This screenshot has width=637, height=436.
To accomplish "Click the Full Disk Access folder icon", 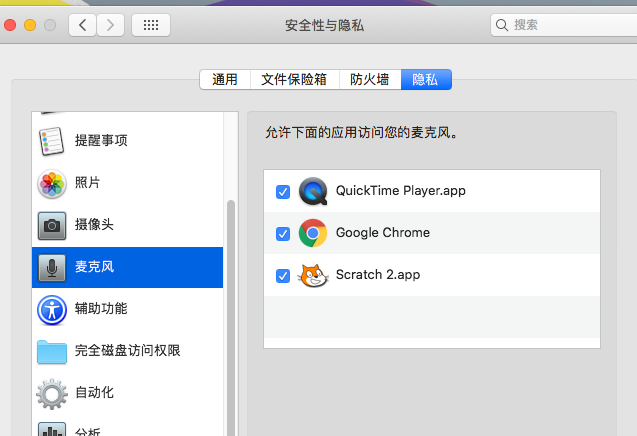I will [x=52, y=352].
